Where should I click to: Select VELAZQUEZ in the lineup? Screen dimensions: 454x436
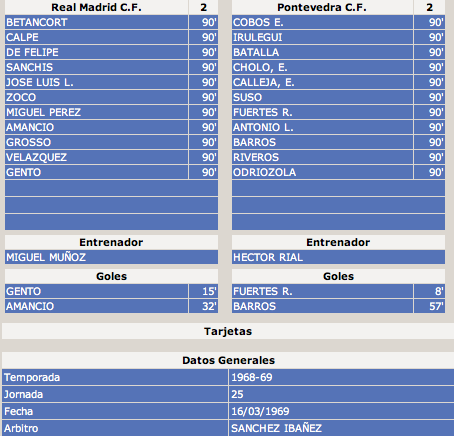pos(96,157)
